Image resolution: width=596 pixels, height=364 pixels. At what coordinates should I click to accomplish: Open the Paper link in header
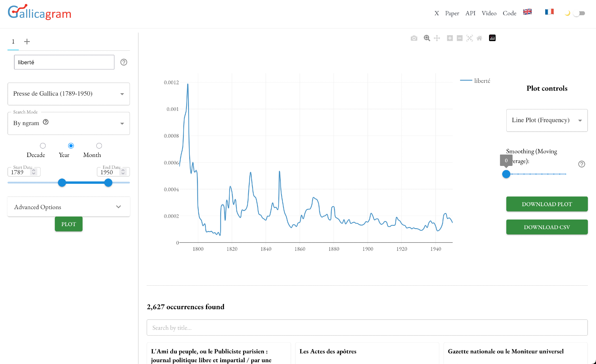click(x=452, y=13)
